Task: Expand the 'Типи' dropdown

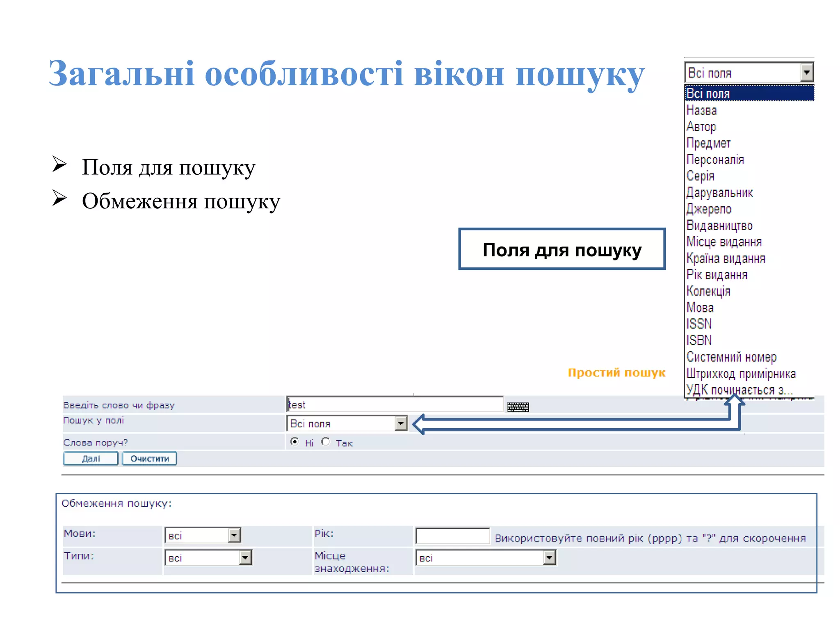Action: (208, 557)
